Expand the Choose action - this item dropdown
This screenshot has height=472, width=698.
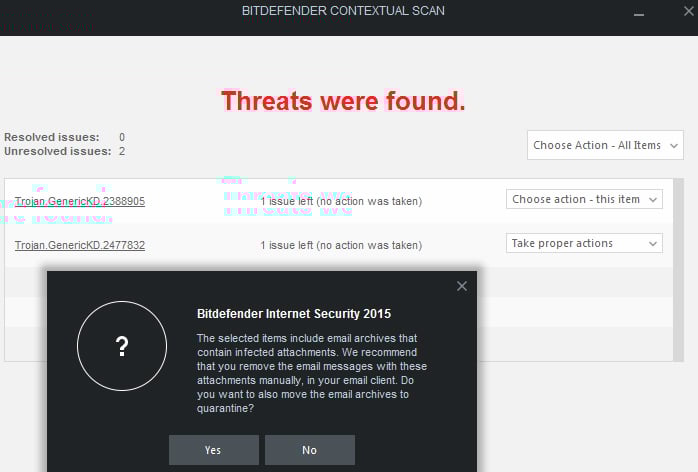tap(584, 199)
